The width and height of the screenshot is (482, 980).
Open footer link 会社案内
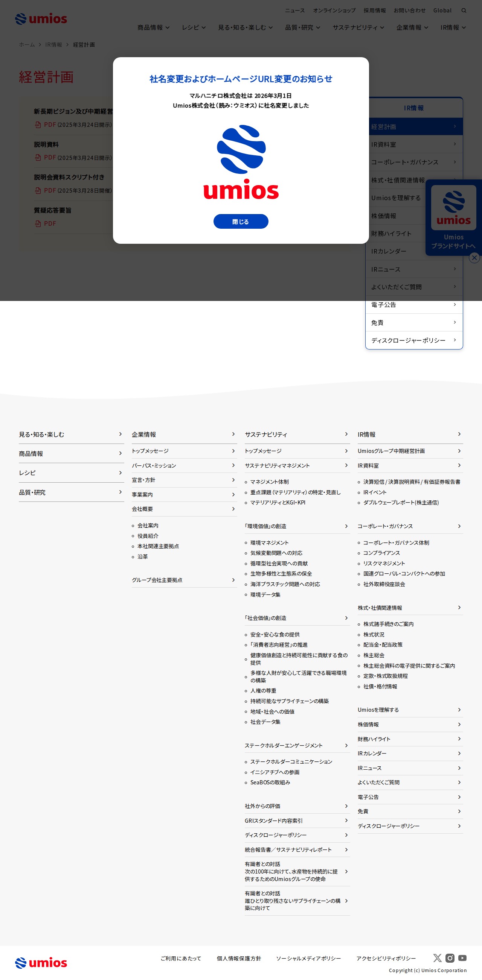coord(148,526)
